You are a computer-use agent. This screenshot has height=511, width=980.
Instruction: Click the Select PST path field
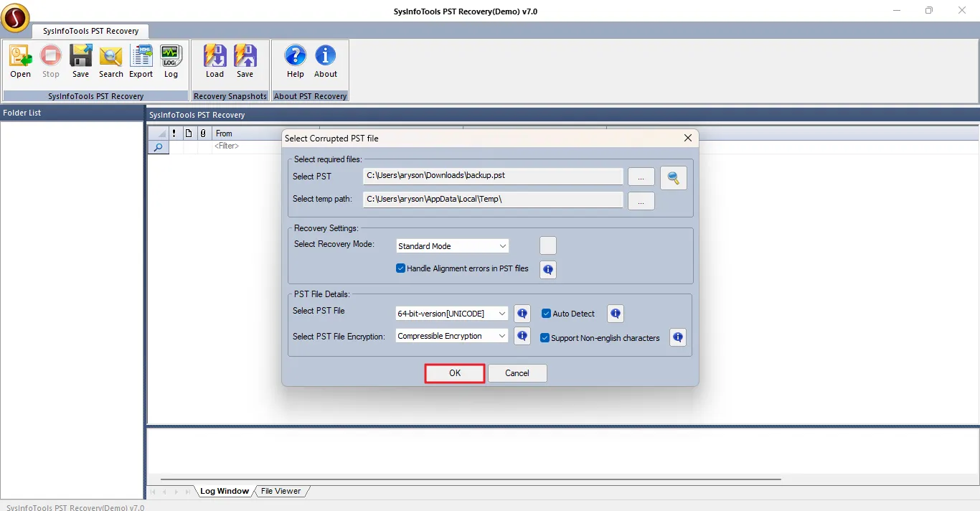click(493, 176)
